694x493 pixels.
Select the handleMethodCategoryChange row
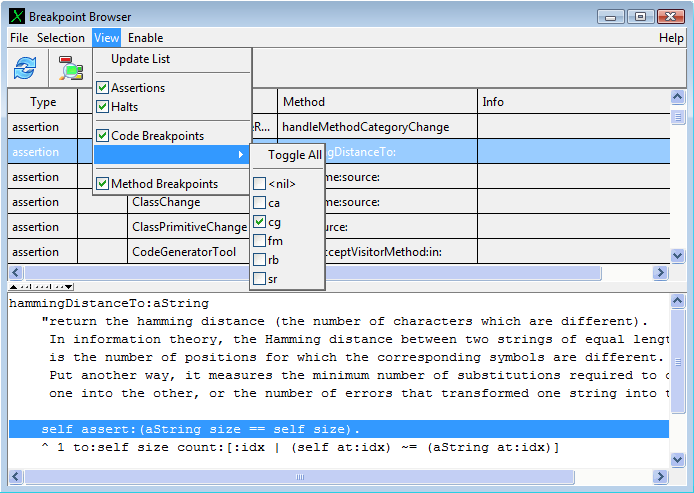point(339,127)
